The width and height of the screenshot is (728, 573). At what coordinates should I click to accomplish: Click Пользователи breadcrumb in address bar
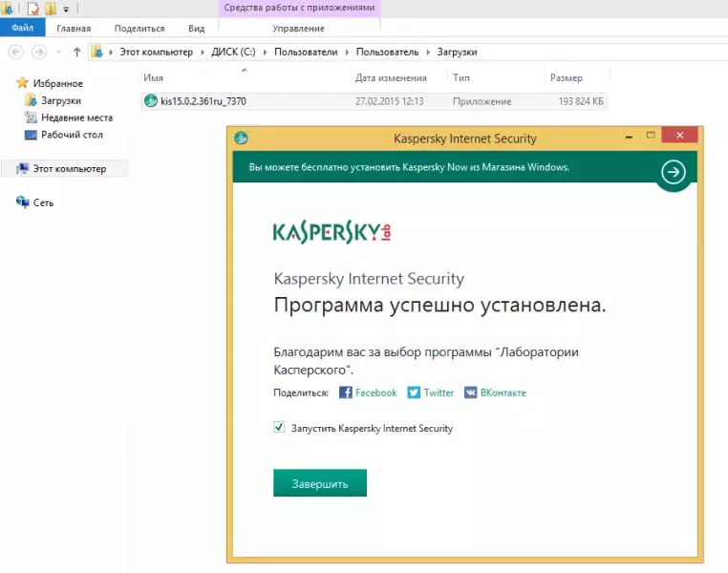click(306, 52)
